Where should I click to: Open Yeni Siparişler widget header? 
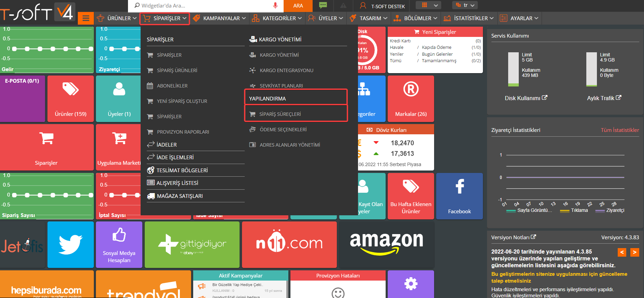(x=435, y=32)
